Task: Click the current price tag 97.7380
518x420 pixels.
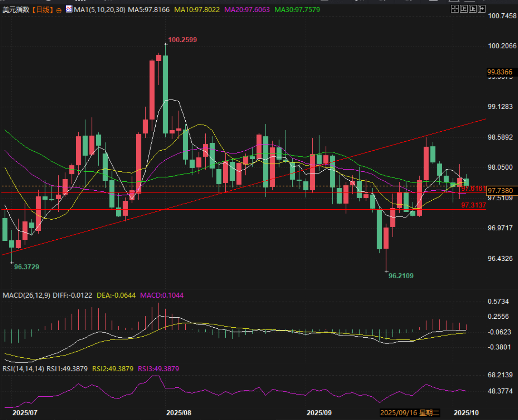Action: click(x=500, y=191)
